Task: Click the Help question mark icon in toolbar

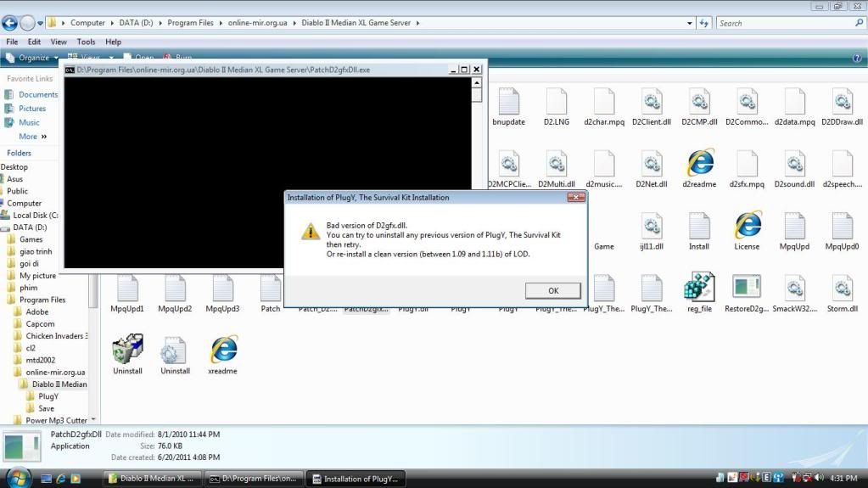Action: pyautogui.click(x=857, y=58)
